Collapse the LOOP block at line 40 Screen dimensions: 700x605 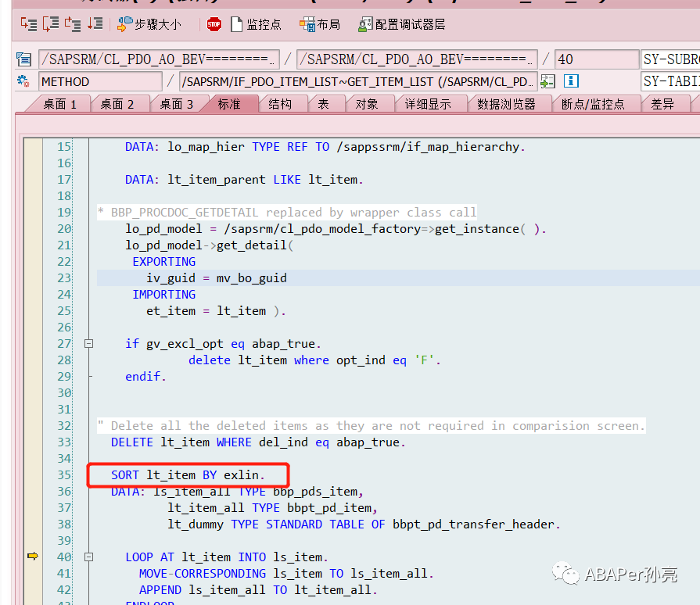coord(89,557)
